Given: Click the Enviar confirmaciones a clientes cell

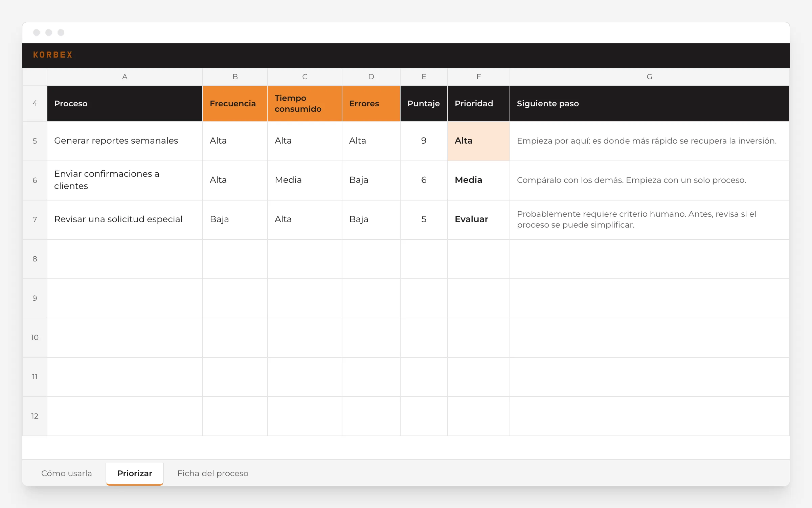Looking at the screenshot, I should (125, 180).
